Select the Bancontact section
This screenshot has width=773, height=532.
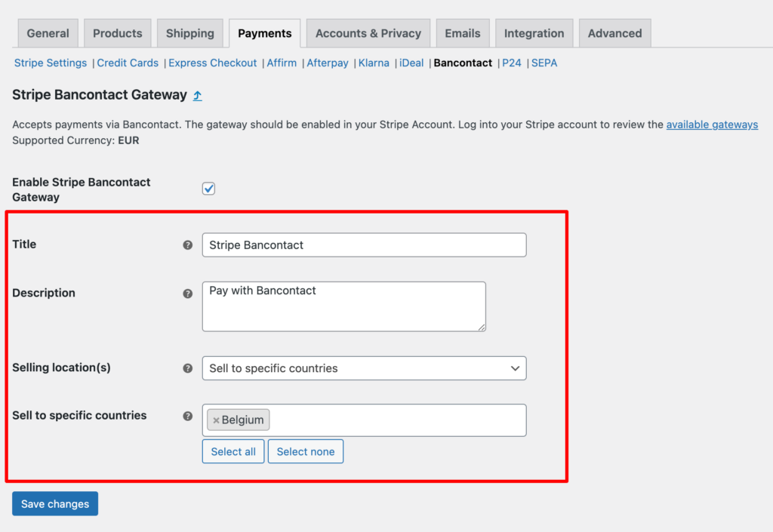click(463, 63)
